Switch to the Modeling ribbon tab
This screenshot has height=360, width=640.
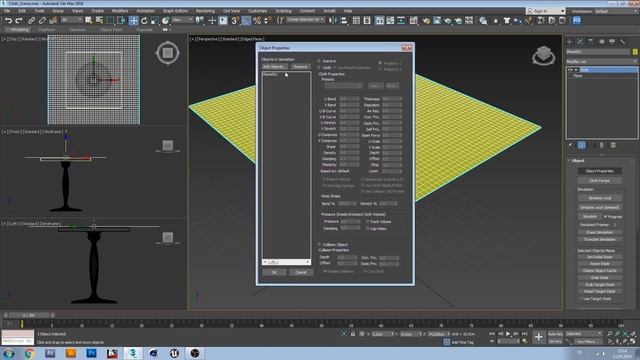click(18, 30)
